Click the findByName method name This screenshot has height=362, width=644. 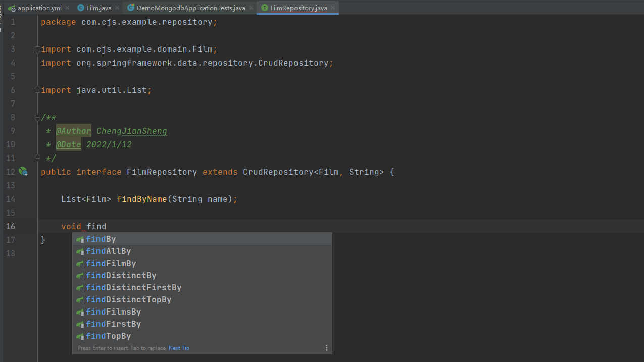142,199
